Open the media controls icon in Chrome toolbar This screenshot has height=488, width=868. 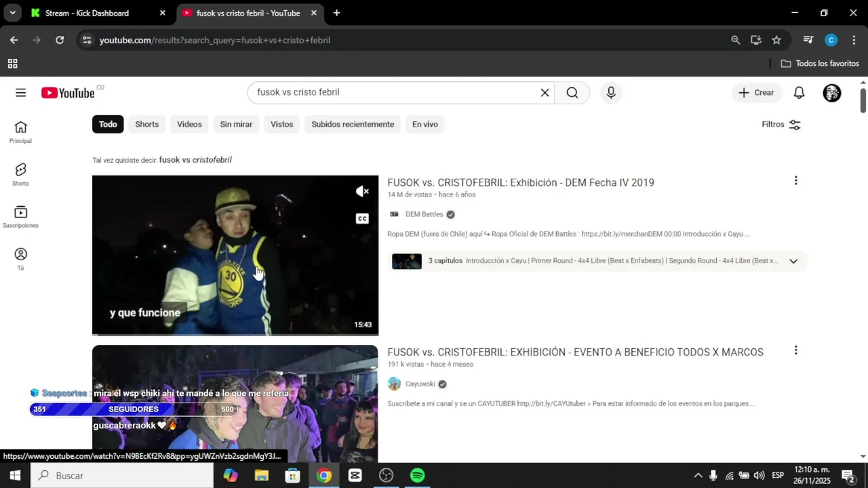pyautogui.click(x=808, y=40)
